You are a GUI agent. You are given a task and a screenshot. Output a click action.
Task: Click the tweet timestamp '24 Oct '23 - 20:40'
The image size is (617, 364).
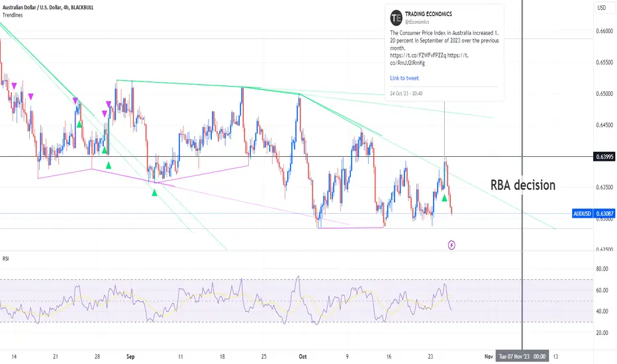pos(406,93)
